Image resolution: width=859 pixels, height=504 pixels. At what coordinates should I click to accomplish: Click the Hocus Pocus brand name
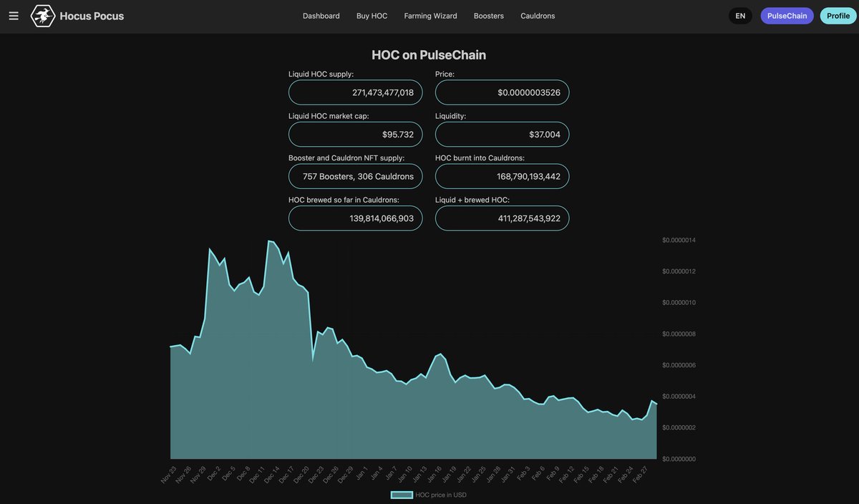tap(92, 16)
